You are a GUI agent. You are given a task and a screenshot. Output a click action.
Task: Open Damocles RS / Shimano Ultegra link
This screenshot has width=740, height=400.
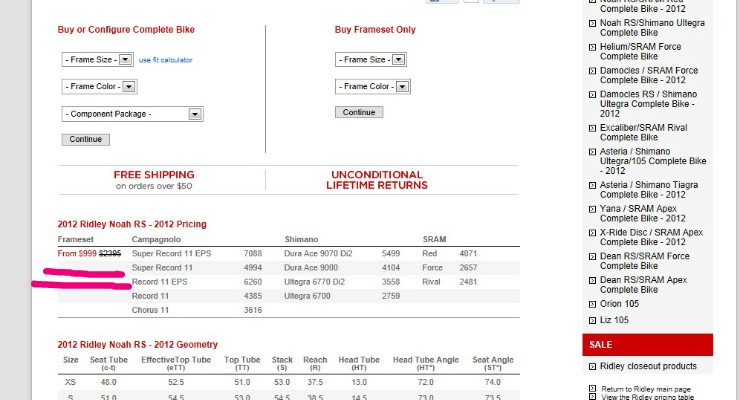(648, 104)
